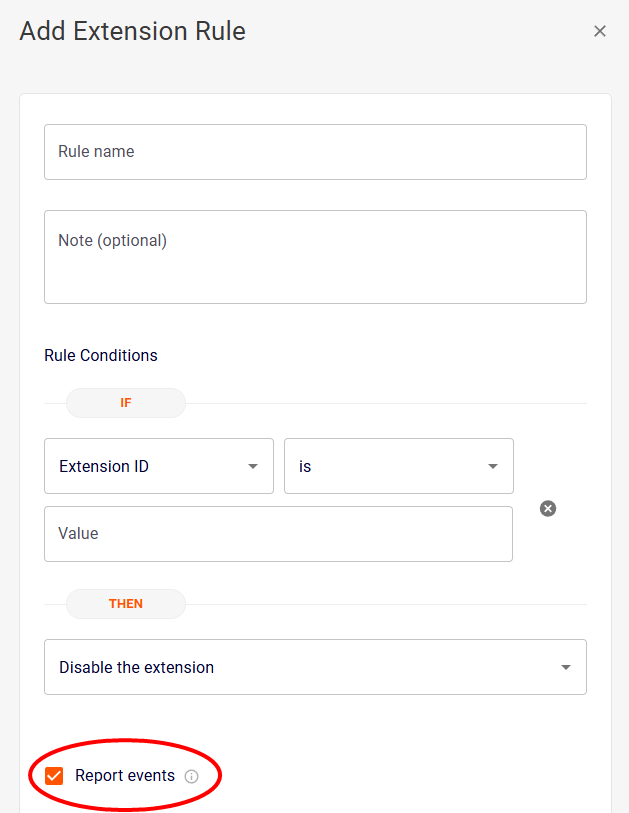Uncheck the Report events checkbox

click(x=54, y=776)
